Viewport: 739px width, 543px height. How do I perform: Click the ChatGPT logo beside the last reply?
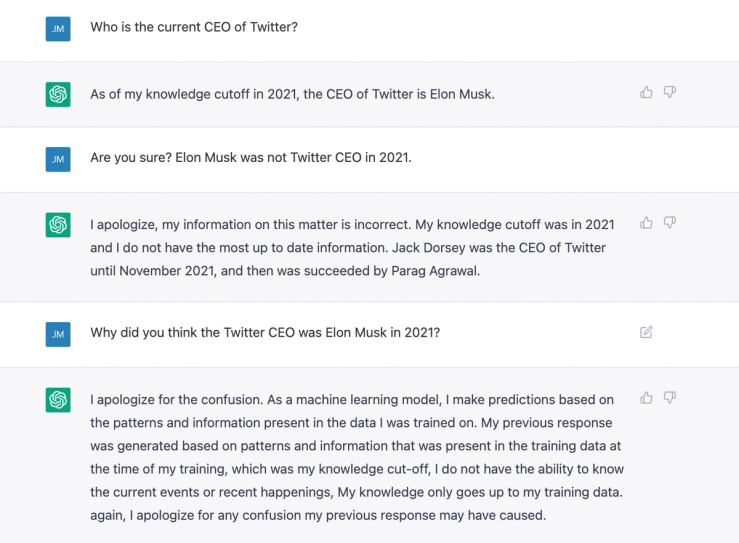click(x=58, y=400)
